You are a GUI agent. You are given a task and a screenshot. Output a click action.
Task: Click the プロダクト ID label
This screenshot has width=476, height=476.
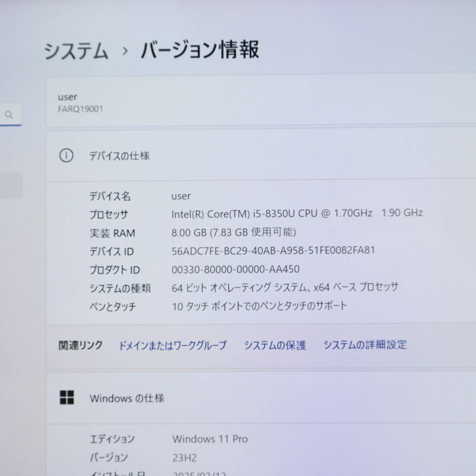click(x=115, y=270)
